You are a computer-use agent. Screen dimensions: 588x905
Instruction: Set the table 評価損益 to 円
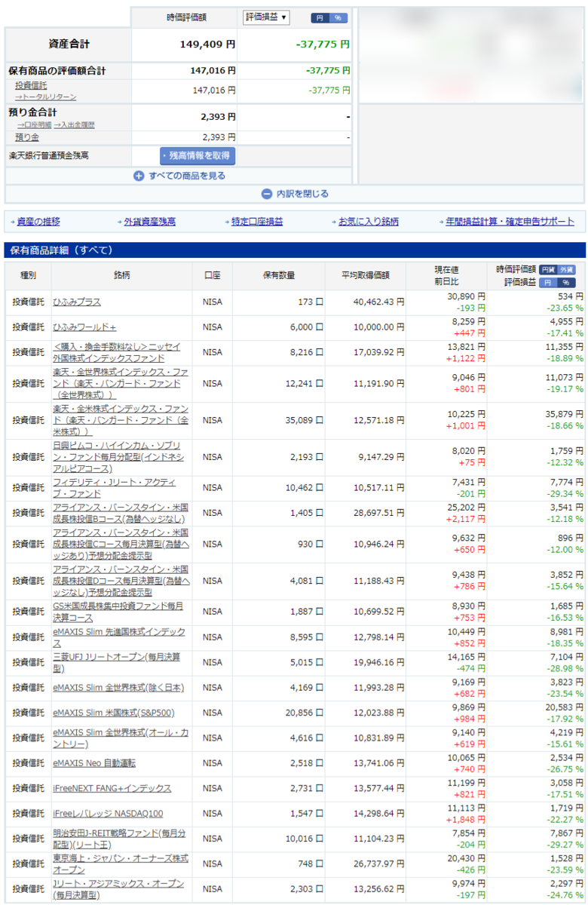point(548,282)
